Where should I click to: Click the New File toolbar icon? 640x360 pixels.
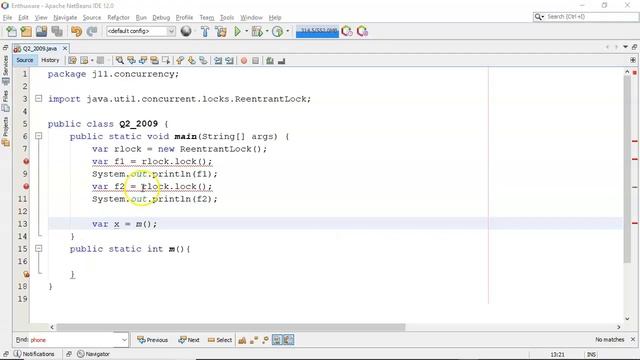[x=11, y=31]
